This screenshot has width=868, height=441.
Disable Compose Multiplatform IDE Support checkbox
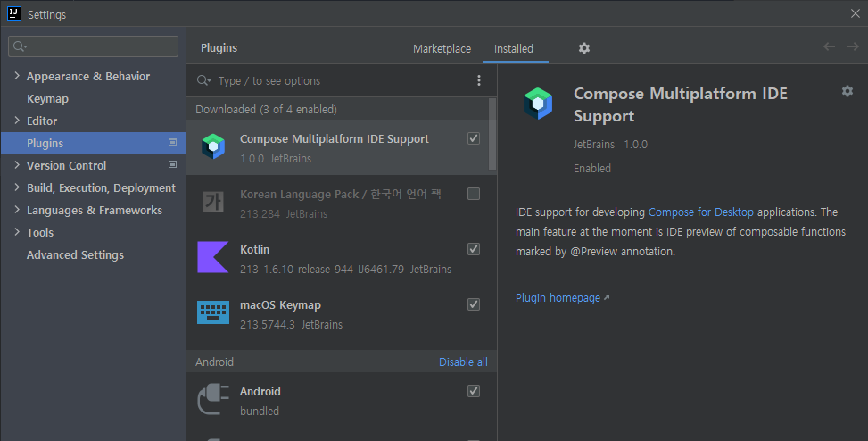point(474,138)
